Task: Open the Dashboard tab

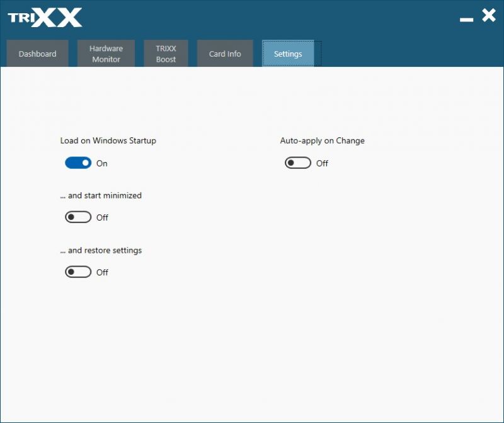Action: pyautogui.click(x=37, y=54)
